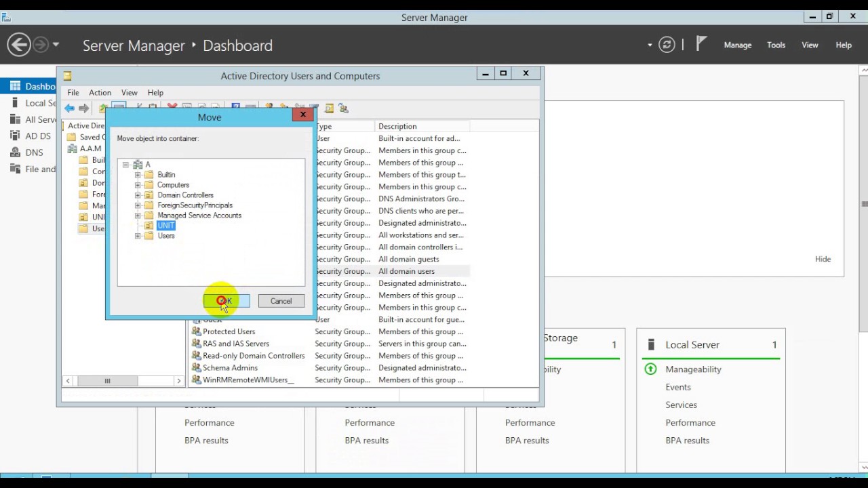868x488 pixels.
Task: Click the Forward arrow in ADUC toolbar
Action: pos(84,108)
